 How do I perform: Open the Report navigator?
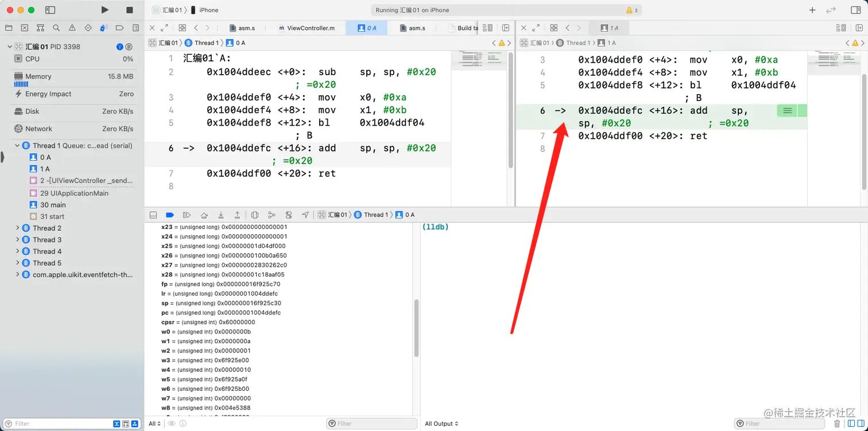click(x=135, y=28)
